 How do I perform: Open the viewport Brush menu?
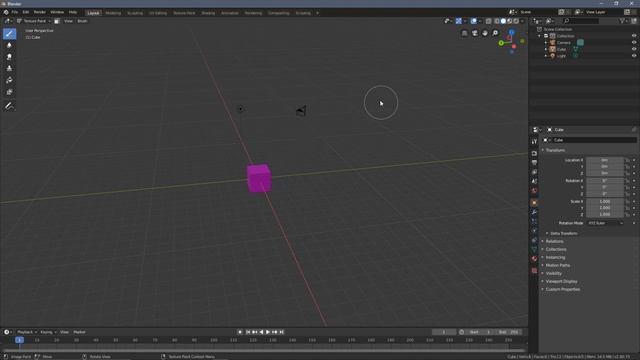[x=82, y=21]
